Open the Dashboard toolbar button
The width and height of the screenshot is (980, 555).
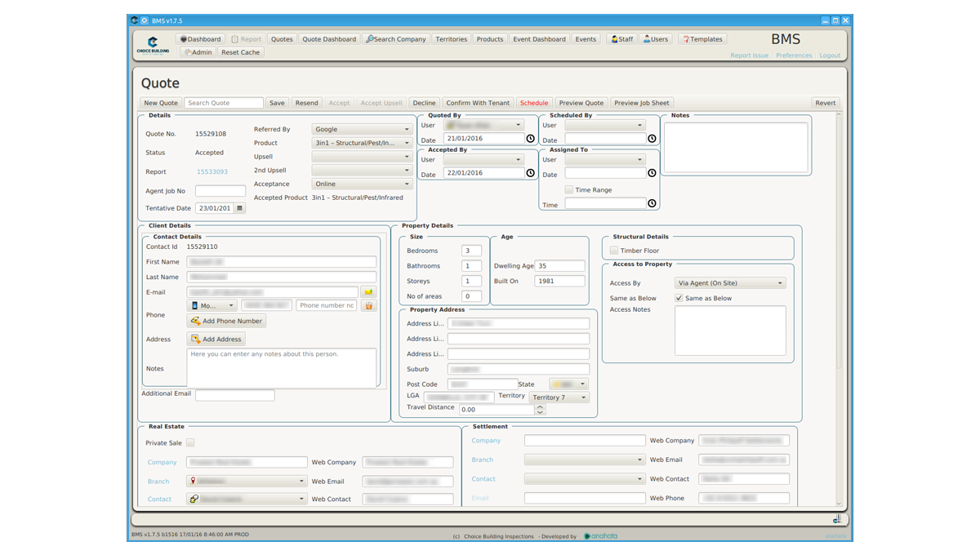pos(201,39)
